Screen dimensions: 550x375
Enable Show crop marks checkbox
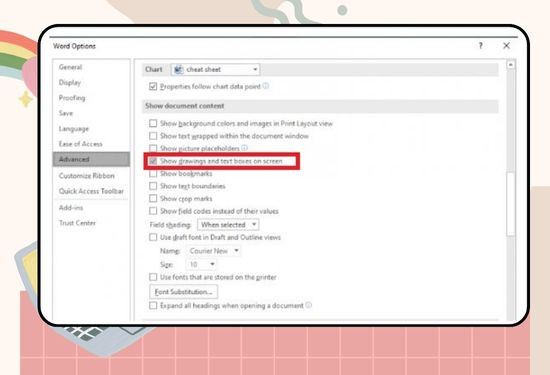(x=153, y=199)
